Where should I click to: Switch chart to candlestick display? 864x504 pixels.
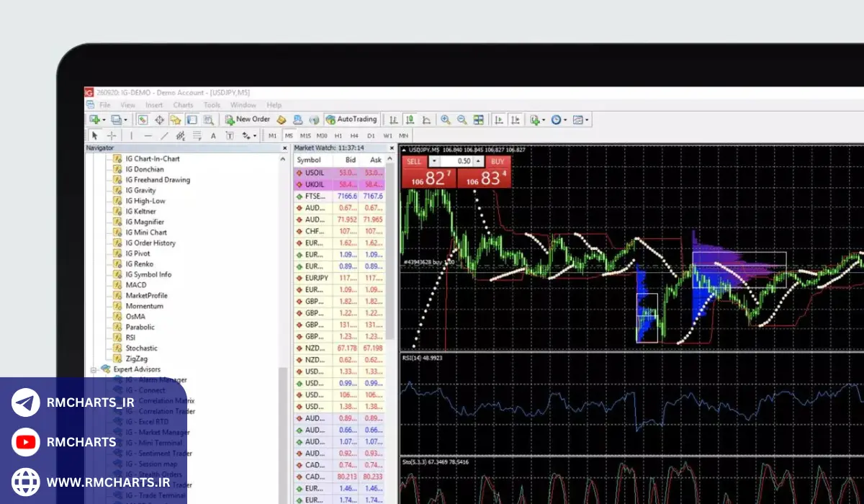410,120
